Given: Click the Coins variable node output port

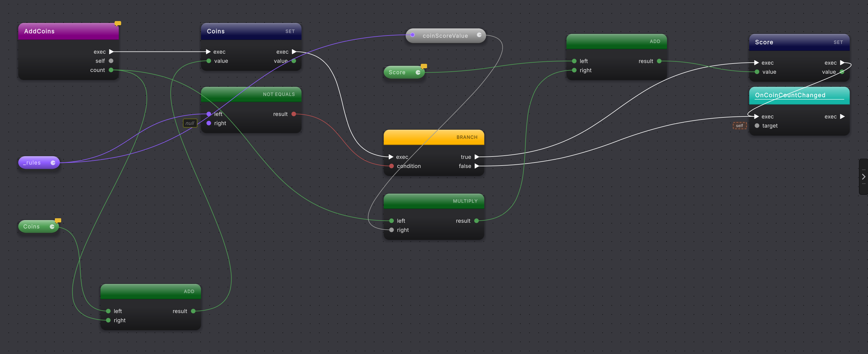Looking at the screenshot, I should pos(52,226).
